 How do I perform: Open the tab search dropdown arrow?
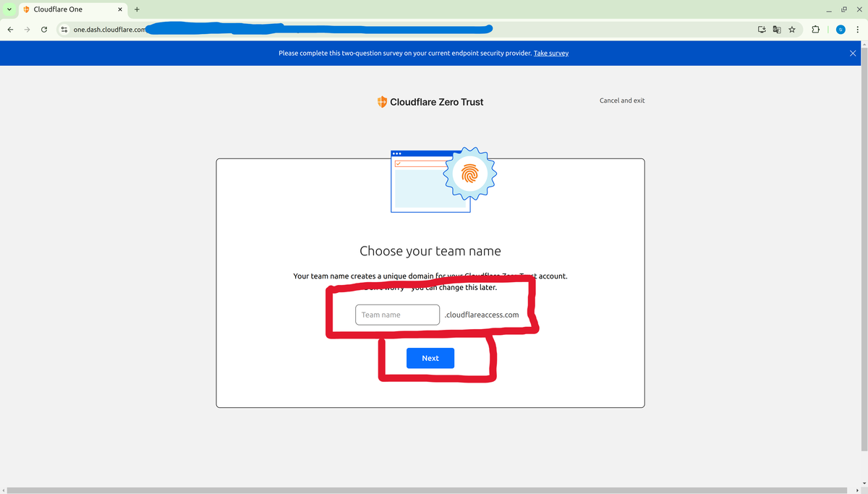tap(9, 9)
